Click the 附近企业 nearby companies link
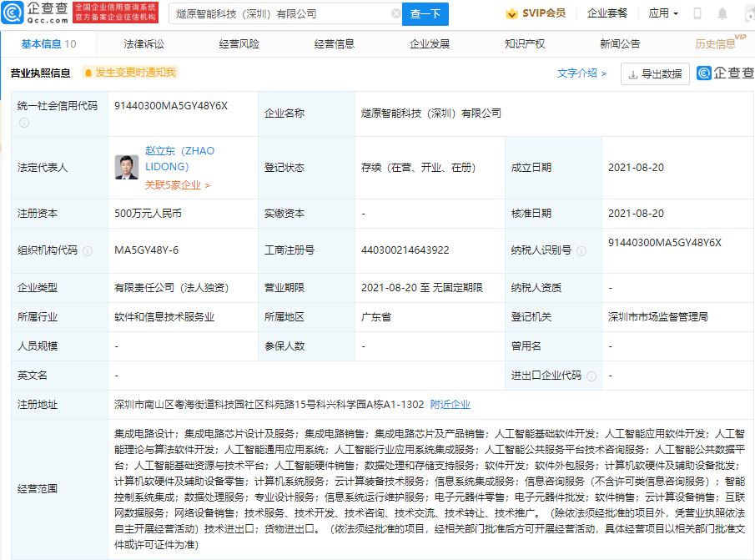This screenshot has width=755, height=560. pyautogui.click(x=450, y=405)
